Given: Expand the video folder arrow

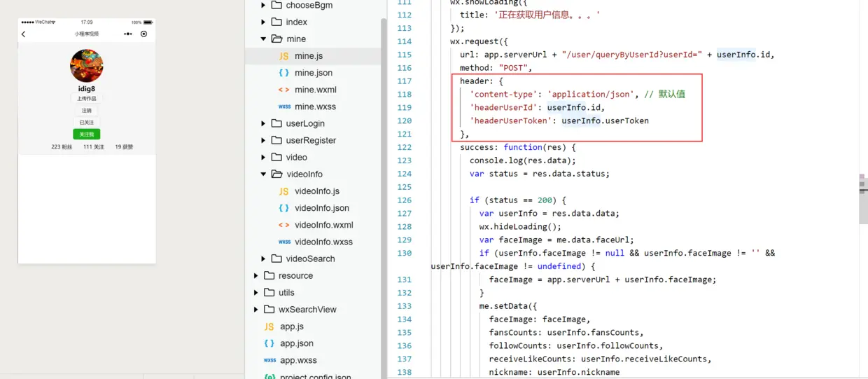Looking at the screenshot, I should (x=263, y=157).
